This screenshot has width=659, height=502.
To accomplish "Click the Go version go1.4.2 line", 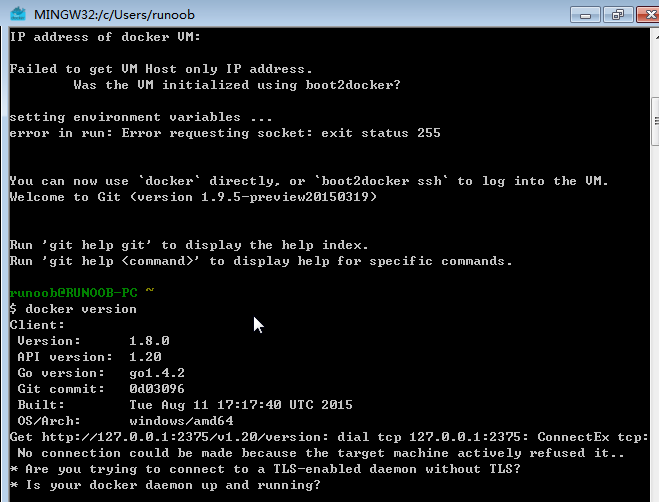I will point(101,373).
